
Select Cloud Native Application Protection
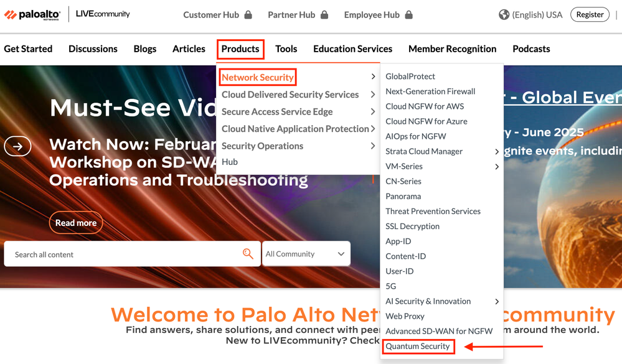(295, 129)
